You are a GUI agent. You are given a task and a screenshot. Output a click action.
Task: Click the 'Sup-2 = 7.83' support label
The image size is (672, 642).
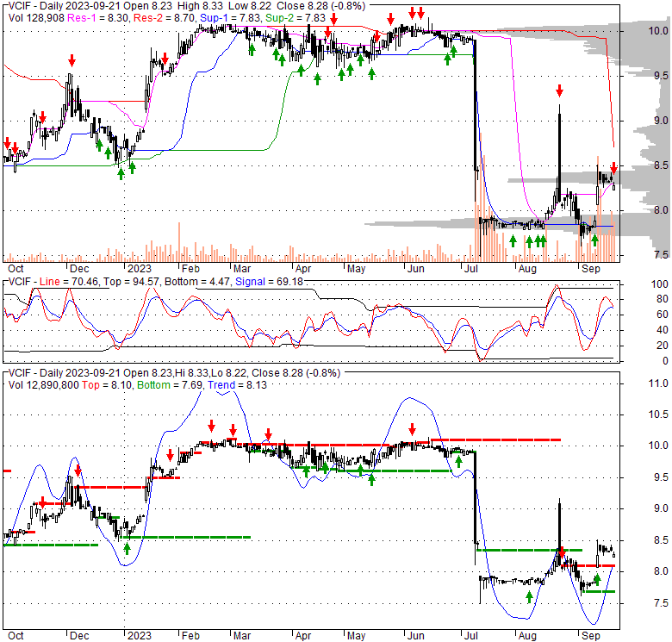[296, 18]
